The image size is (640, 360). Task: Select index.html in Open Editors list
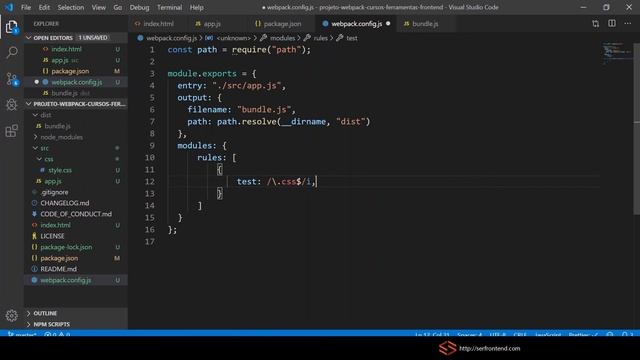pyautogui.click(x=76, y=49)
